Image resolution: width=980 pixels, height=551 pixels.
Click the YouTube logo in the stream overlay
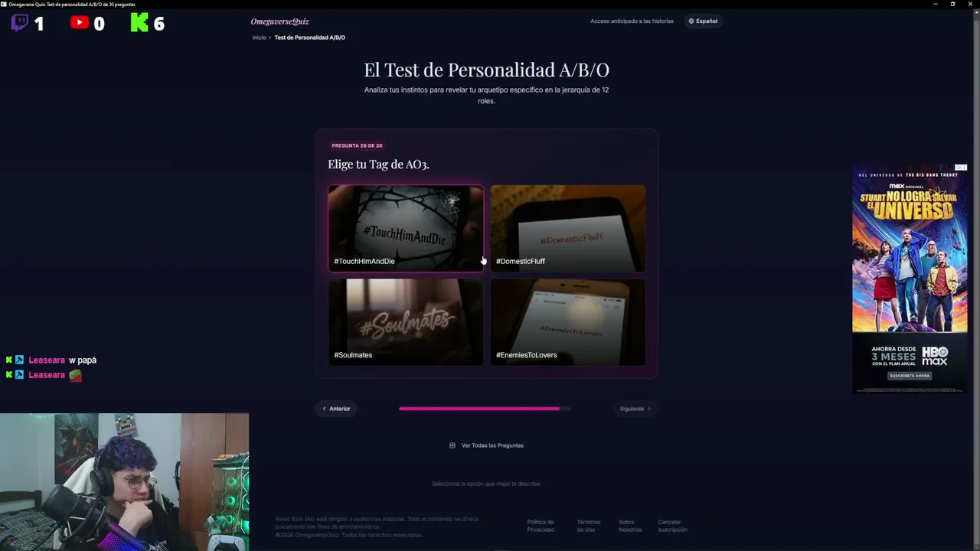pos(80,23)
